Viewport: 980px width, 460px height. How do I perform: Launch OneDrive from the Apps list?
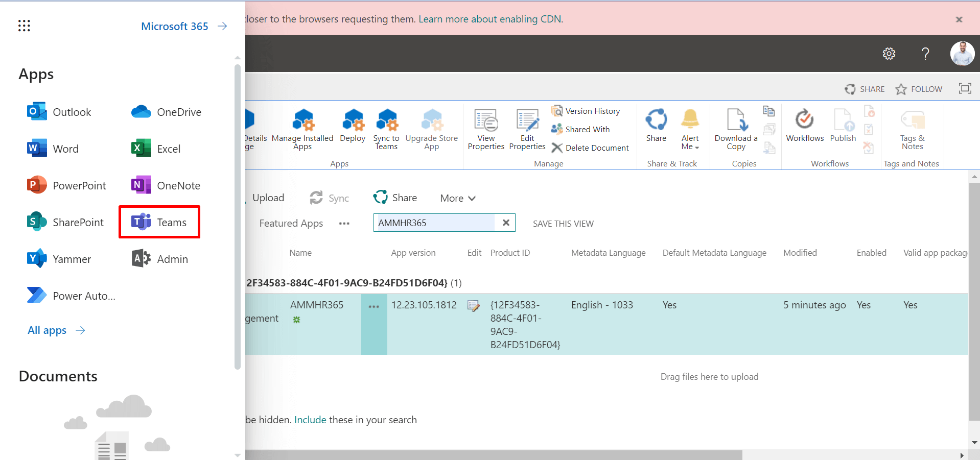[x=166, y=112]
